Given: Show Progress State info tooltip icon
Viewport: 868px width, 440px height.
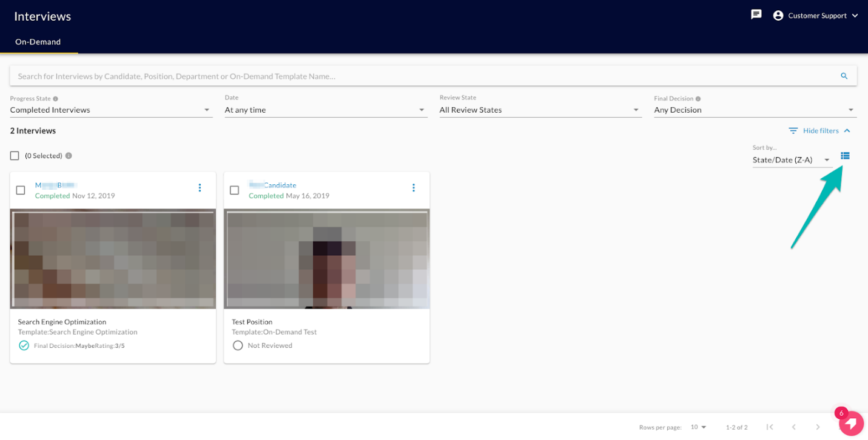Looking at the screenshot, I should [56, 99].
